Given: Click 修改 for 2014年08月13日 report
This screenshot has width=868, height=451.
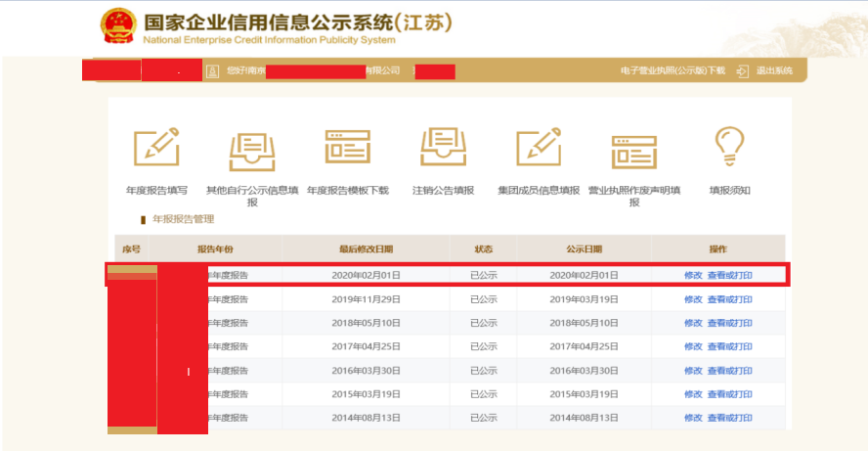Looking at the screenshot, I should (x=693, y=418).
